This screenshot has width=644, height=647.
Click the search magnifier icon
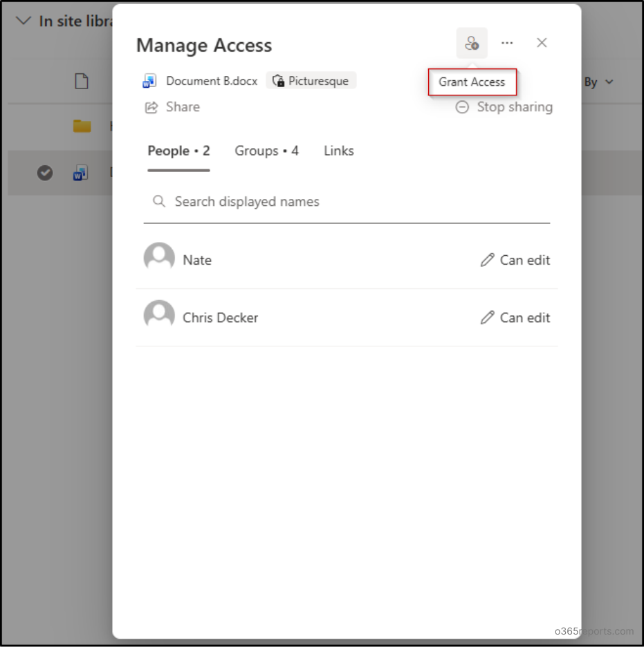tap(159, 201)
